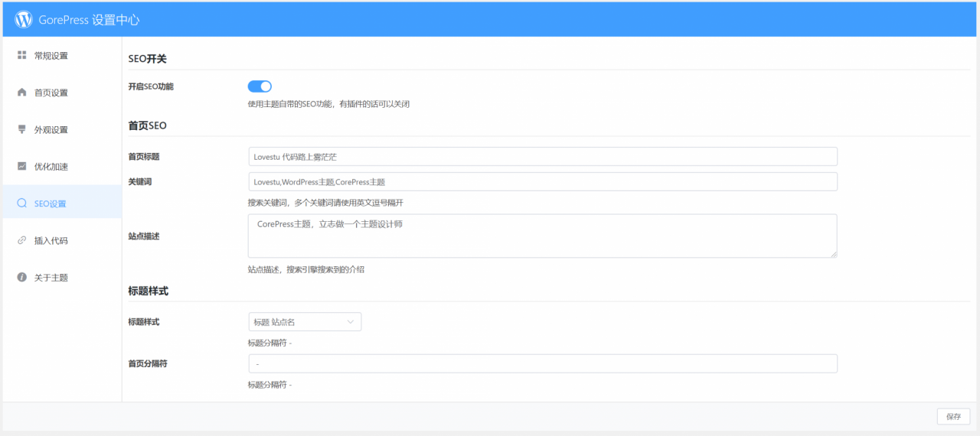Click the link icon beside 插入代码

click(22, 240)
